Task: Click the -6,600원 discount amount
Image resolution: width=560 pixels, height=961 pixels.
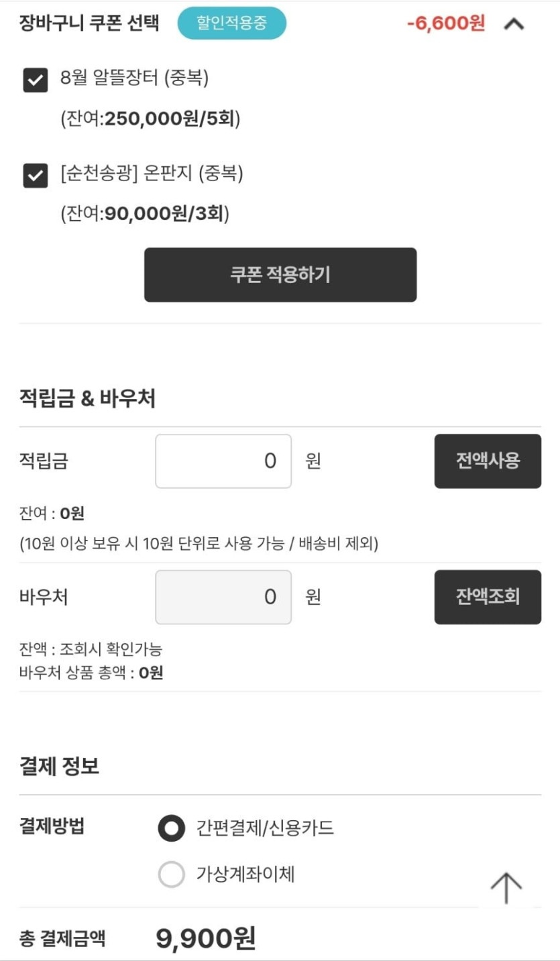Action: pyautogui.click(x=445, y=23)
